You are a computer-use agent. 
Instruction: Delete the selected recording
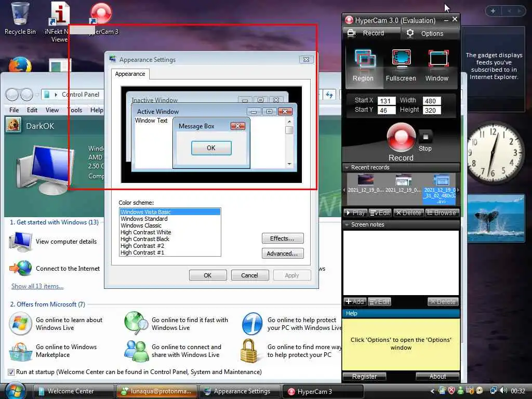pos(408,213)
